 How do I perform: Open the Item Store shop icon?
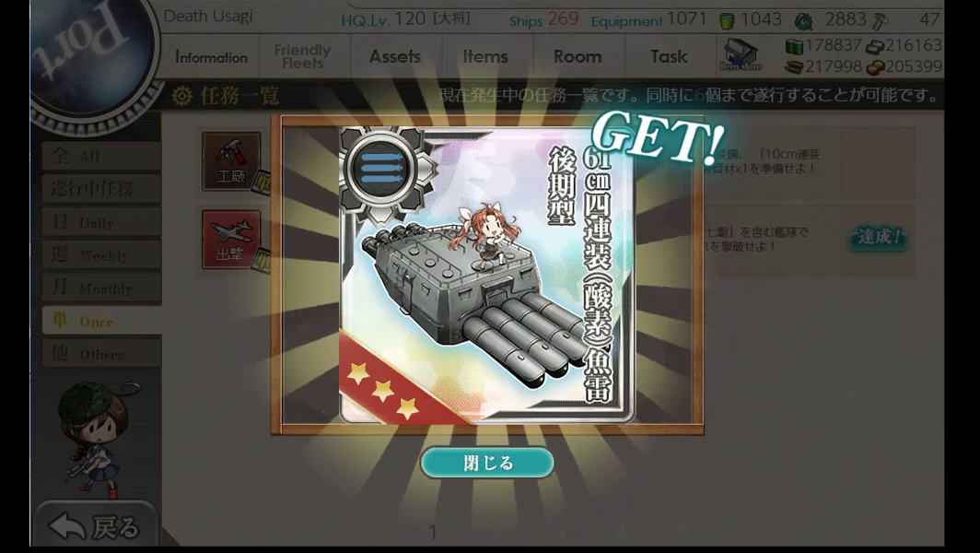pyautogui.click(x=740, y=55)
